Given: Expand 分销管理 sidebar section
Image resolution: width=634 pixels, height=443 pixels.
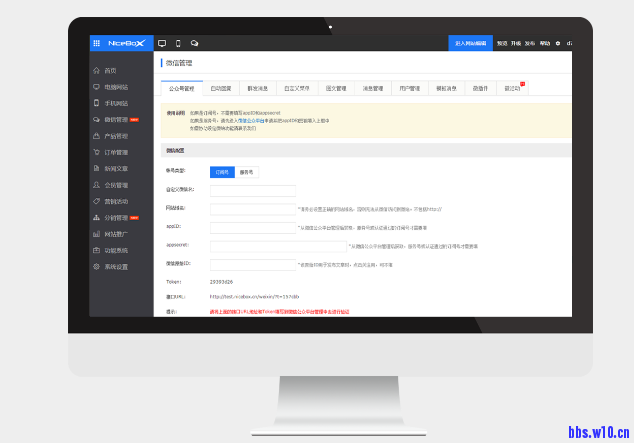Looking at the screenshot, I should (116, 218).
